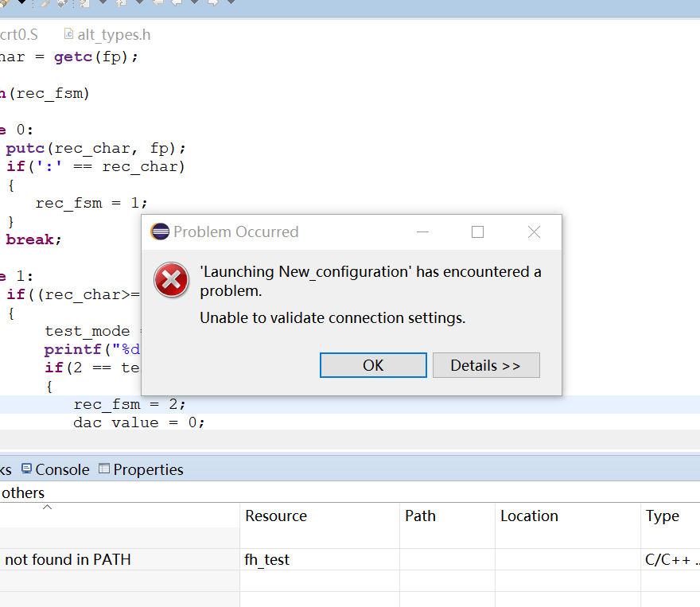The width and height of the screenshot is (700, 607).
Task: Click the 'putc(rec_char, fp);' code line
Action: [95, 148]
